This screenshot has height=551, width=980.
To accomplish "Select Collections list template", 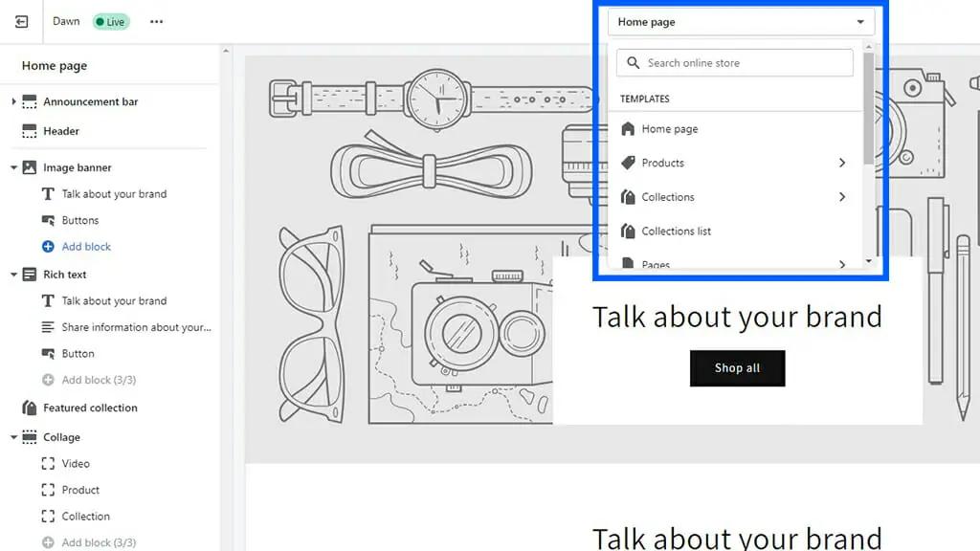I will 676,231.
